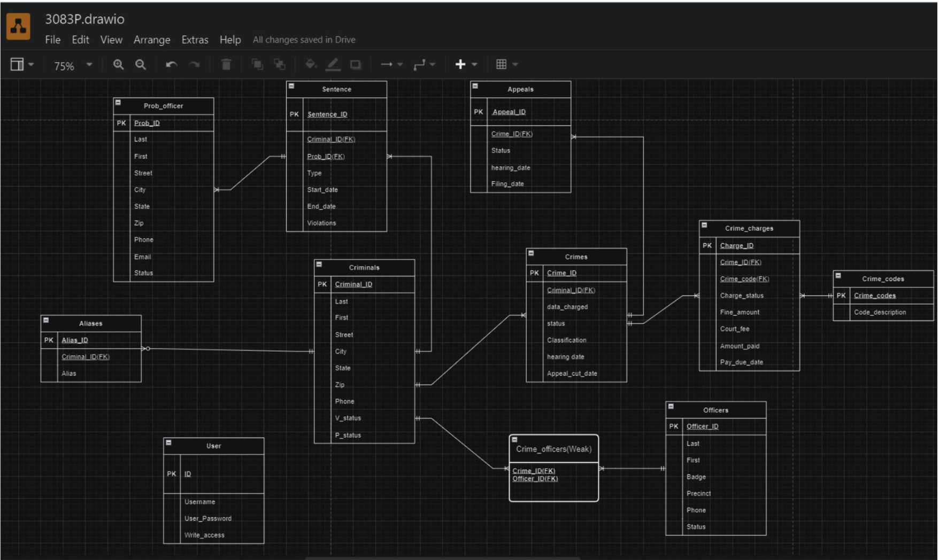The width and height of the screenshot is (939, 560).
Task: Click the To Front icon
Action: 257,65
